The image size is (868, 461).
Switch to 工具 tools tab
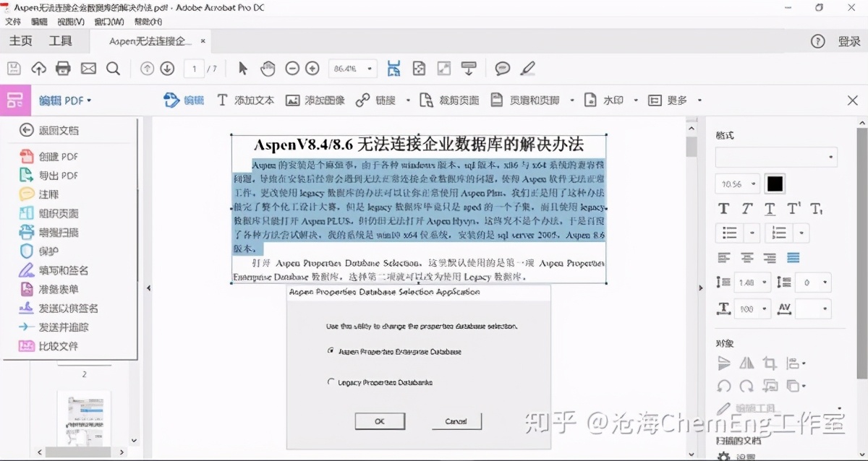point(60,41)
